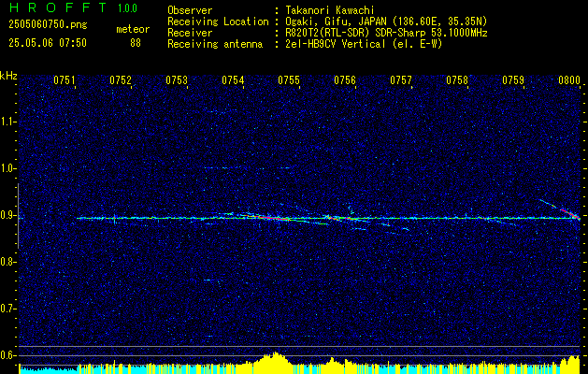Image resolution: width=588 pixels, height=374 pixels.
Task: Click the Observer name Takanori Kawachi
Action: coord(330,10)
